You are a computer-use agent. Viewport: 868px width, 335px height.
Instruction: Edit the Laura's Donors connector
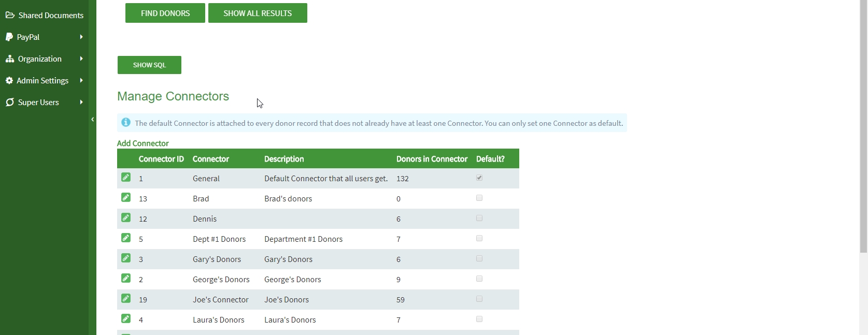point(126,318)
